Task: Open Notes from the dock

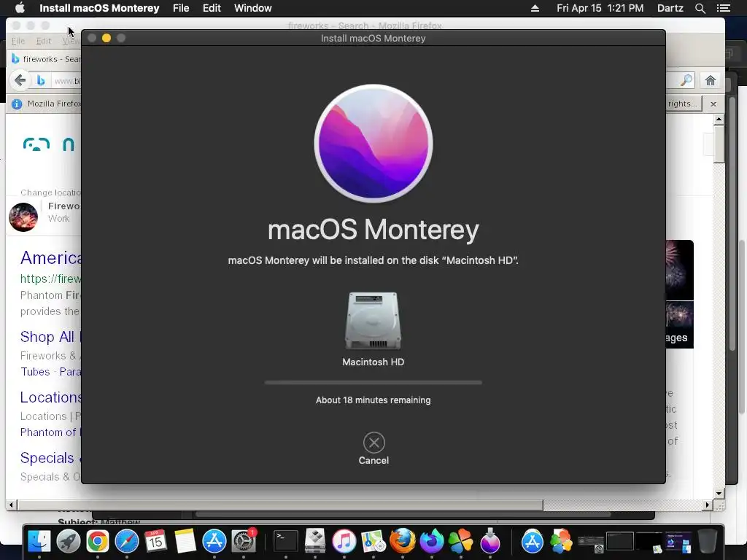Action: tap(185, 542)
